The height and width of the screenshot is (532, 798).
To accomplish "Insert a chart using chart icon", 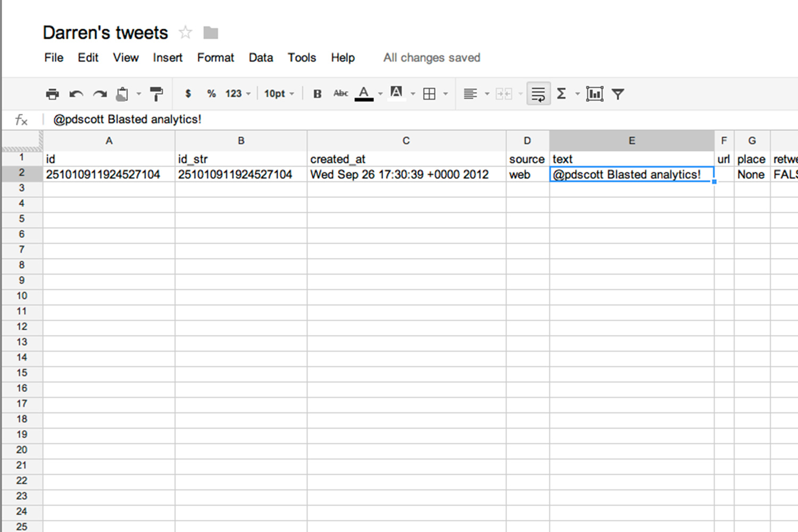I will point(594,94).
